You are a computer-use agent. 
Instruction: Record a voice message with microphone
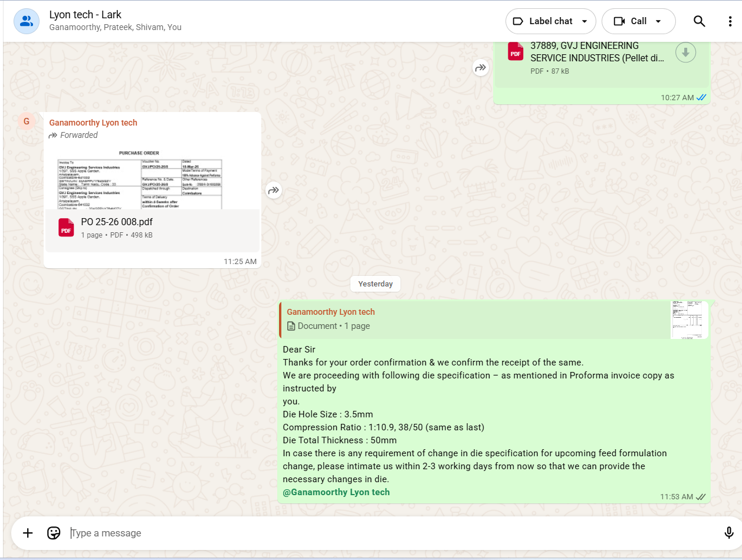pos(729,533)
